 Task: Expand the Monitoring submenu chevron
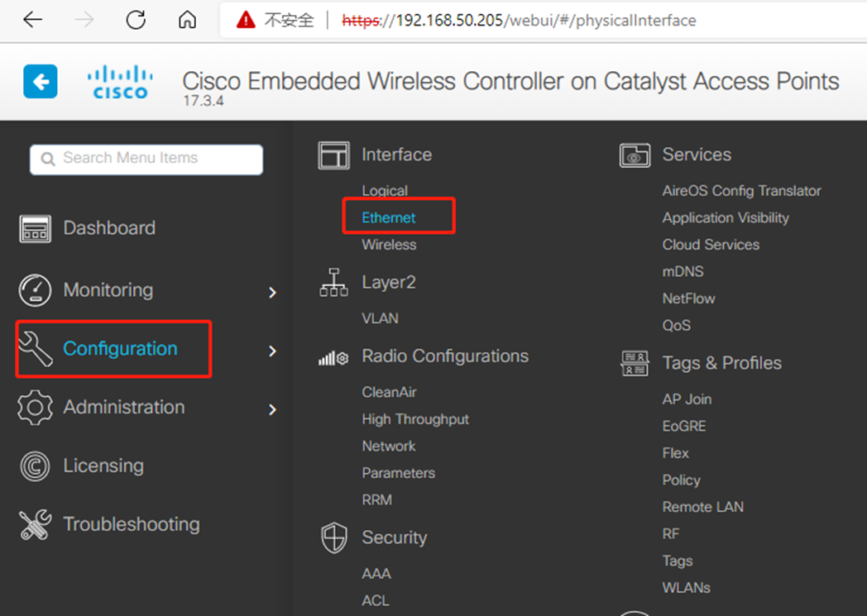(x=272, y=292)
